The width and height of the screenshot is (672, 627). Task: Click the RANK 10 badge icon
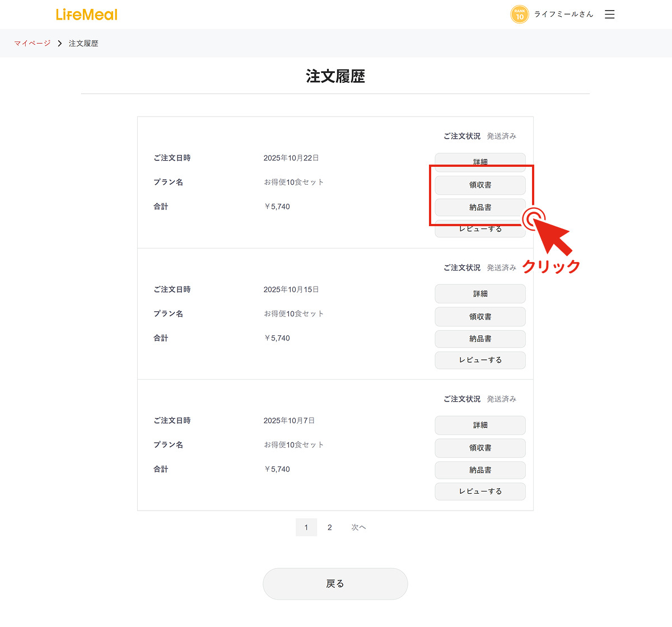pyautogui.click(x=519, y=14)
